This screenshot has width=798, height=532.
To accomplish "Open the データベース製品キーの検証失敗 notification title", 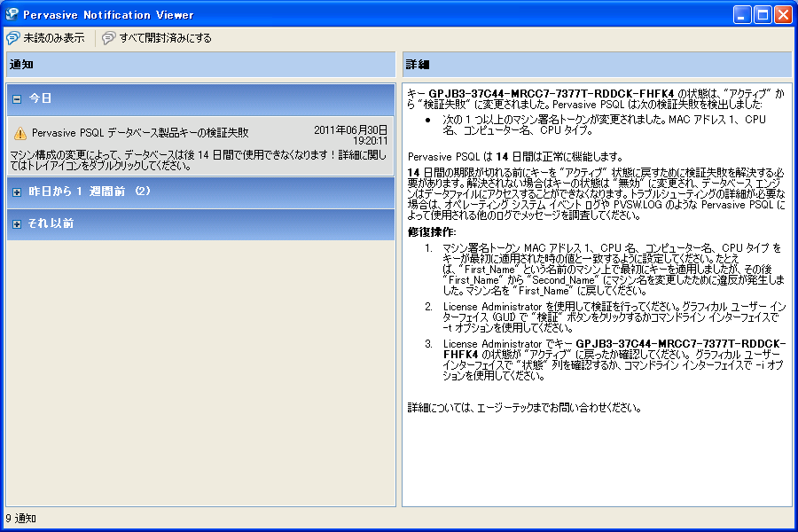I will (140, 133).
